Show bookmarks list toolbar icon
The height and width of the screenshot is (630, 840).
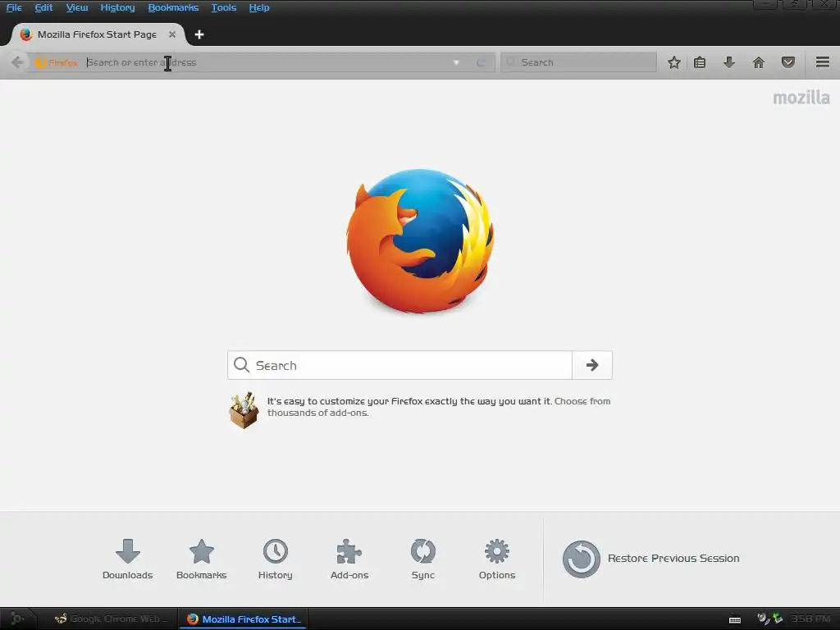700,62
